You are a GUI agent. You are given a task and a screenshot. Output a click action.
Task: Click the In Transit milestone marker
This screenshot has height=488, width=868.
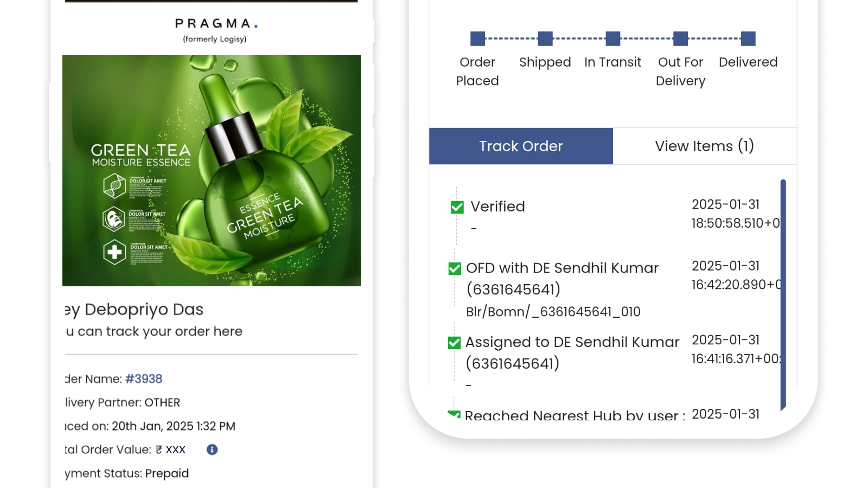coord(612,38)
